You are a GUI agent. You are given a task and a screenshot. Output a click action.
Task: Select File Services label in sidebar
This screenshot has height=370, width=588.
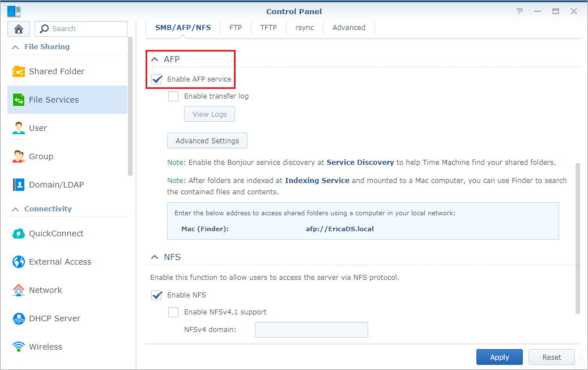point(54,100)
